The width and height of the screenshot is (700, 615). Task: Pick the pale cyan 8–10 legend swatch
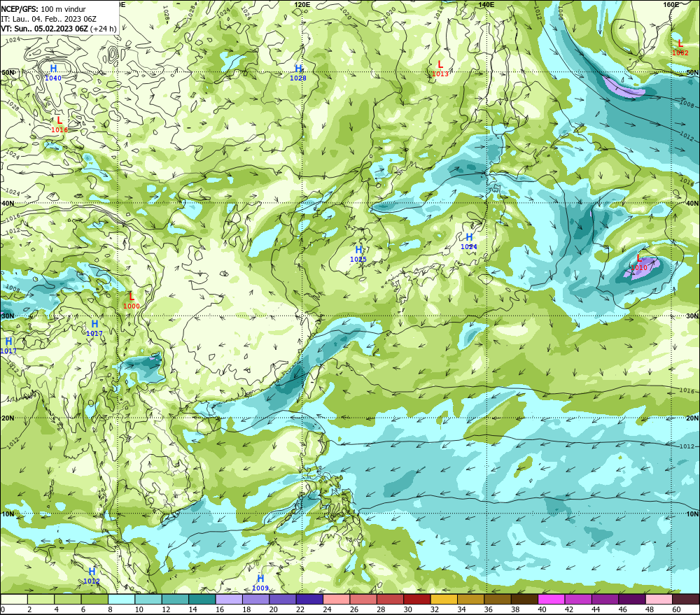point(121,599)
